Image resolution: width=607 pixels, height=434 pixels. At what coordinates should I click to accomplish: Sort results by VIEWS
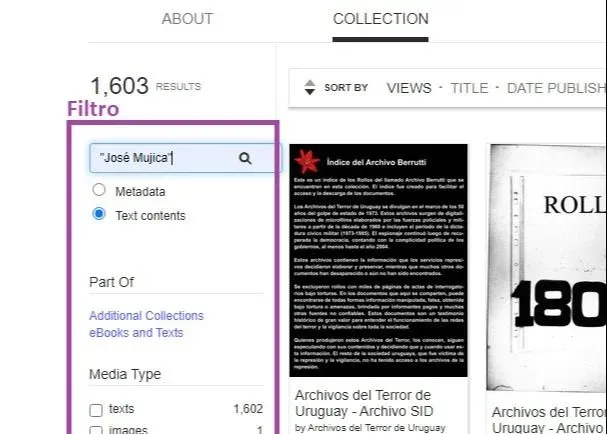pos(408,88)
